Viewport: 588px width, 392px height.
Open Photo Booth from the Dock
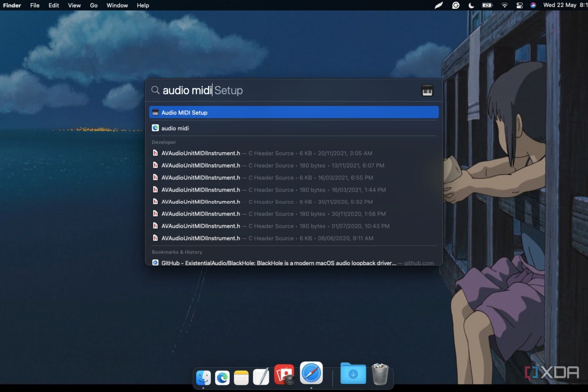(284, 374)
